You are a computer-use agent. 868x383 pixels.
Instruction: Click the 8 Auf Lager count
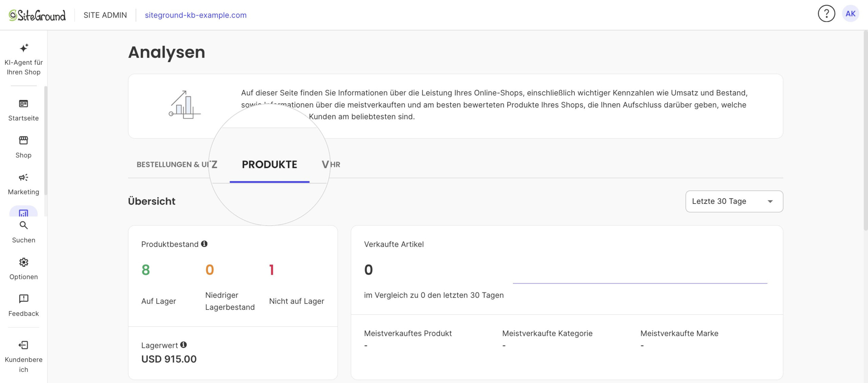(x=146, y=270)
